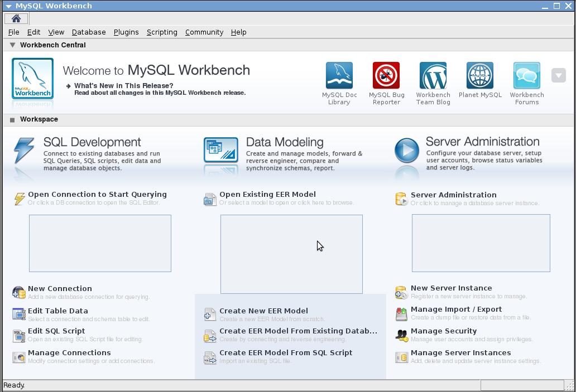
Task: Select Create EER Model From SQL Script
Action: pyautogui.click(x=285, y=352)
